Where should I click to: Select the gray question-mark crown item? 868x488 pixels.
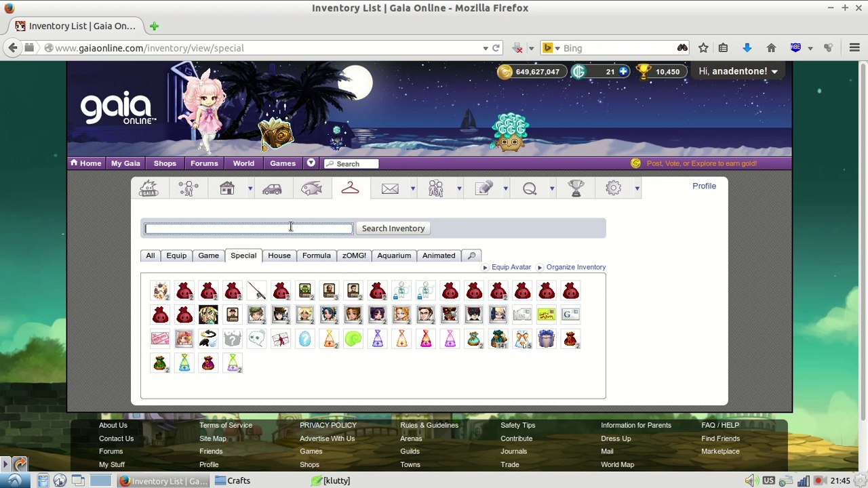coord(233,339)
